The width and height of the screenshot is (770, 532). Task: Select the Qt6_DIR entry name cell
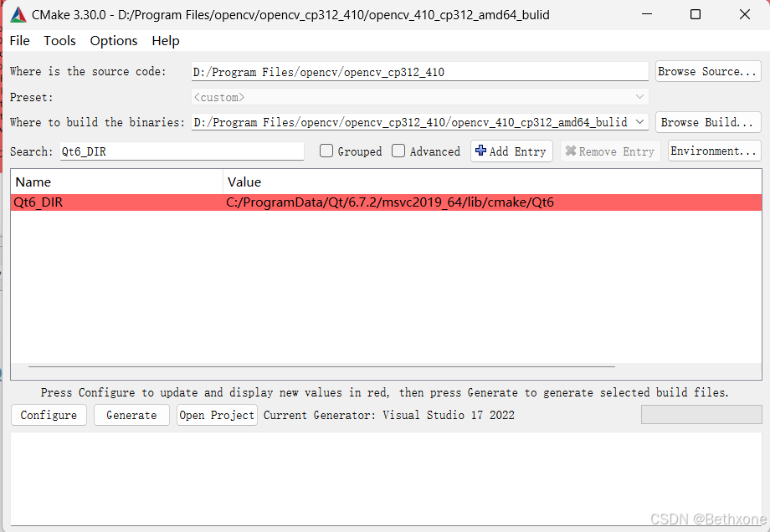tap(117, 202)
